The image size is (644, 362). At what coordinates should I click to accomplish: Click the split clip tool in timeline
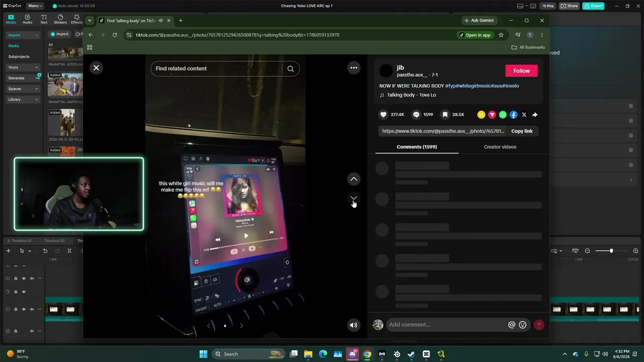pos(69,251)
